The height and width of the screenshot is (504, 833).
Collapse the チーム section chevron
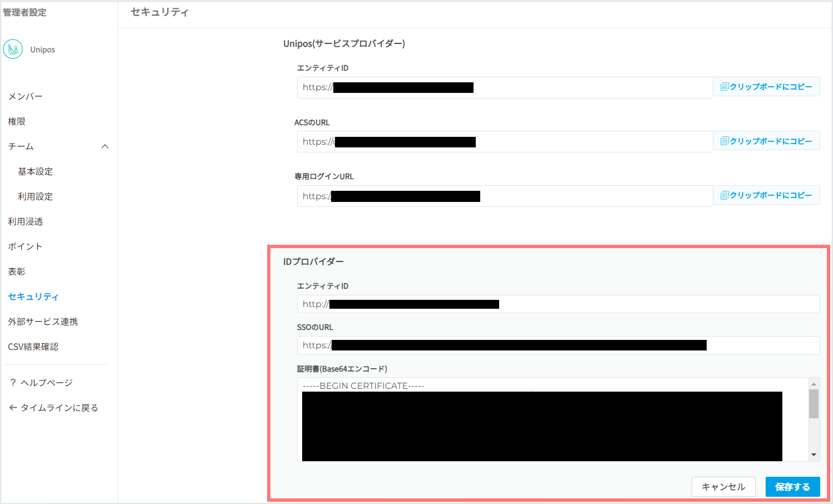105,146
